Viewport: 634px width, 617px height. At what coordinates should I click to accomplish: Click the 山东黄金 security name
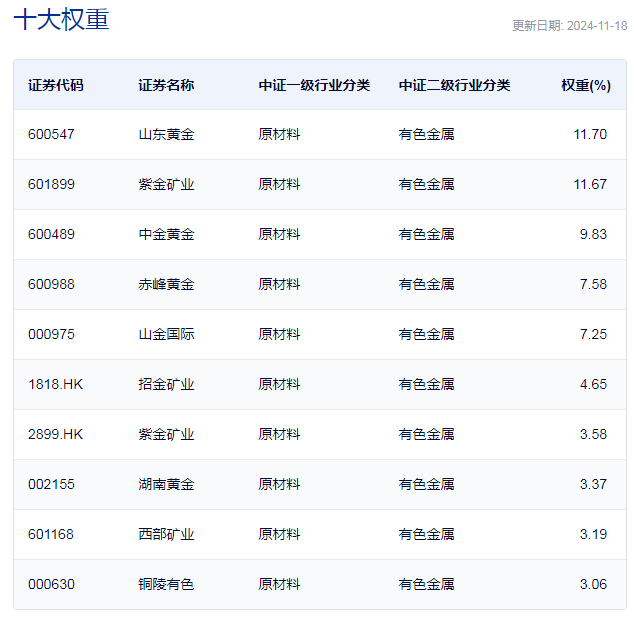[x=166, y=134]
